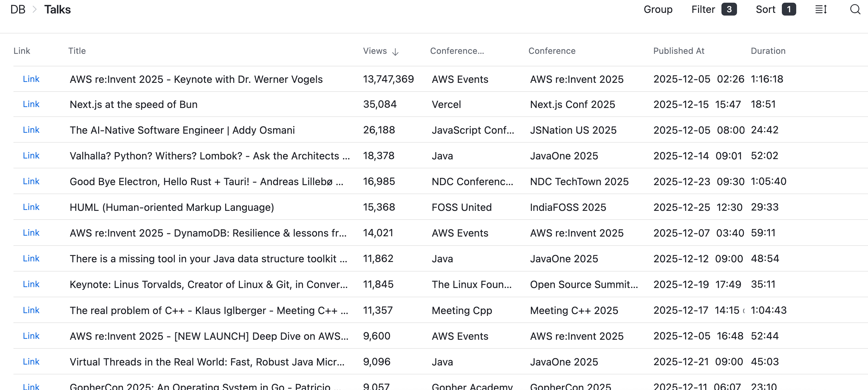Select the Talks breadcrumb title

(57, 10)
